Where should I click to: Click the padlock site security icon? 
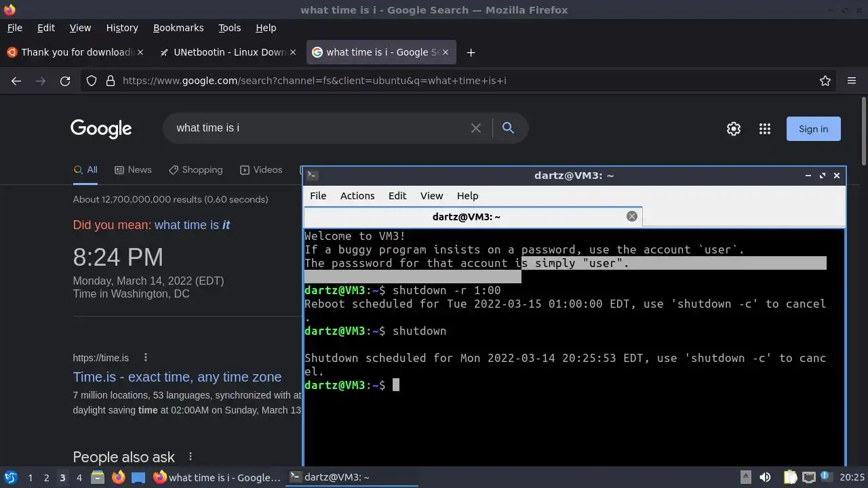(x=110, y=81)
